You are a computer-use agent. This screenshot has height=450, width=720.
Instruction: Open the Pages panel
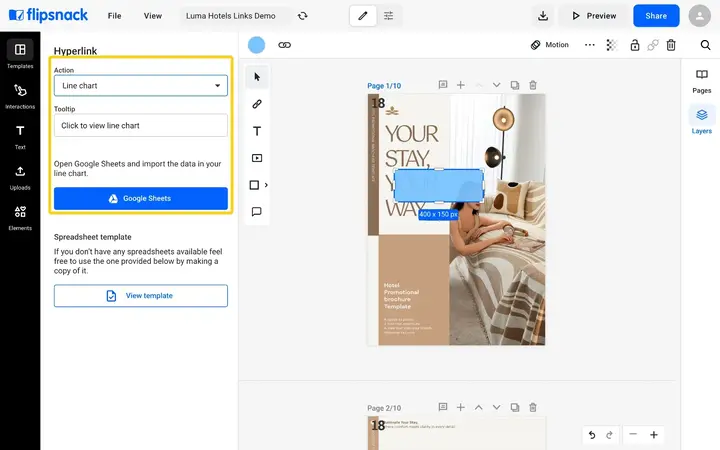(x=701, y=81)
